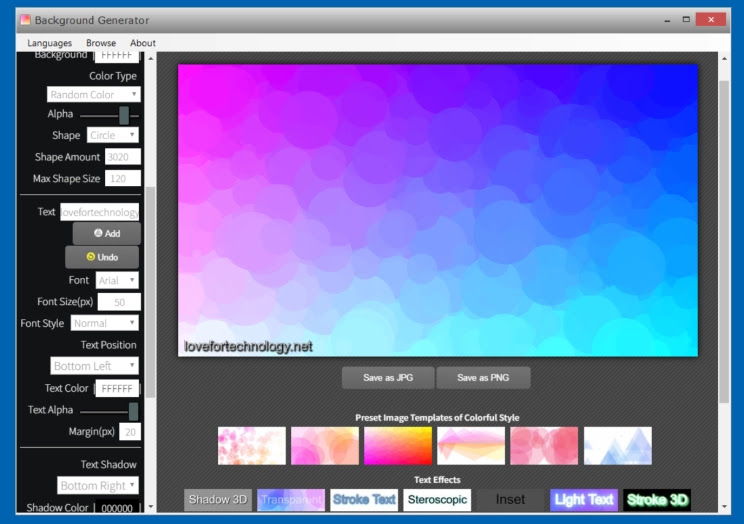This screenshot has height=524, width=744.
Task: Maximize the Background Generator window
Action: pos(686,19)
